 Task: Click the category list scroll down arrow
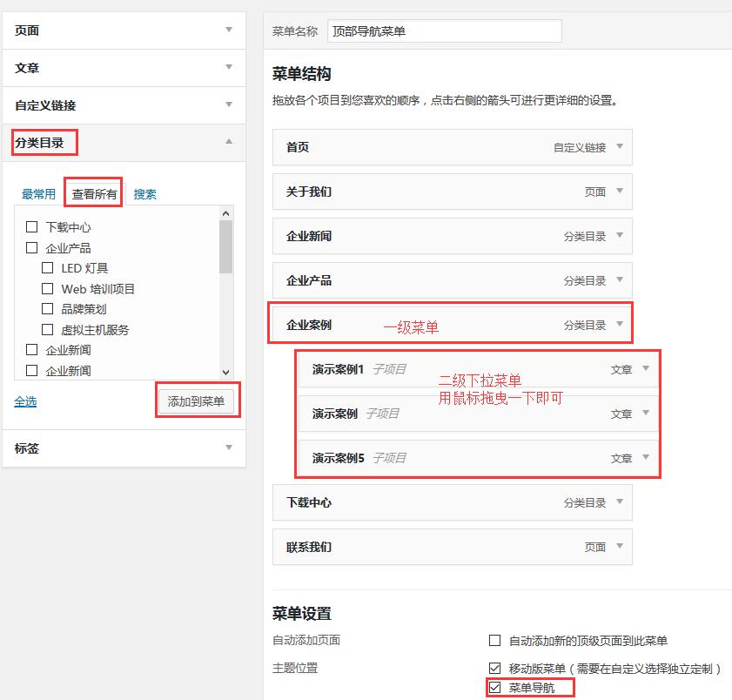226,372
